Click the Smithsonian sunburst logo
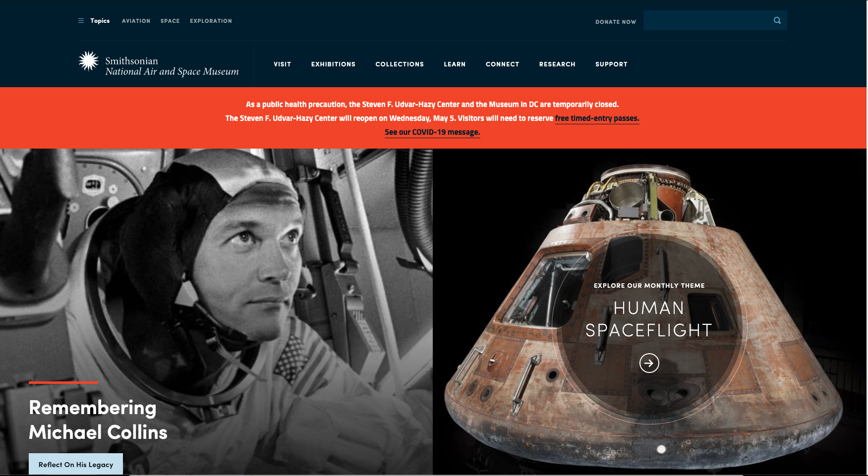This screenshot has width=868, height=476. [x=89, y=61]
